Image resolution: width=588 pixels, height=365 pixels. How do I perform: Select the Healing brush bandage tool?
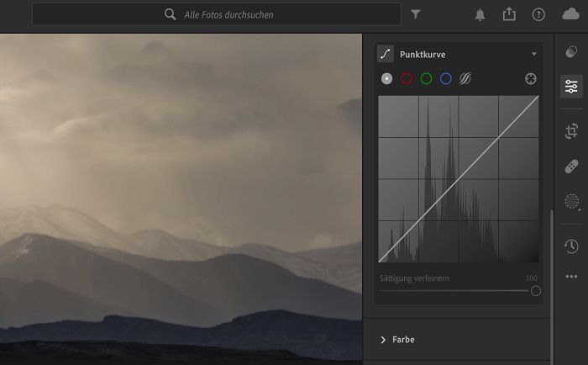571,167
